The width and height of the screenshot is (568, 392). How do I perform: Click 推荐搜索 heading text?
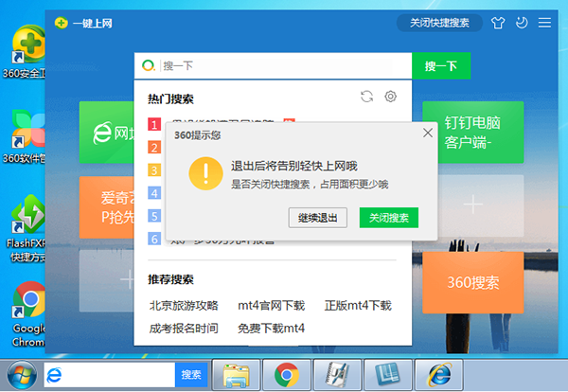tap(170, 279)
